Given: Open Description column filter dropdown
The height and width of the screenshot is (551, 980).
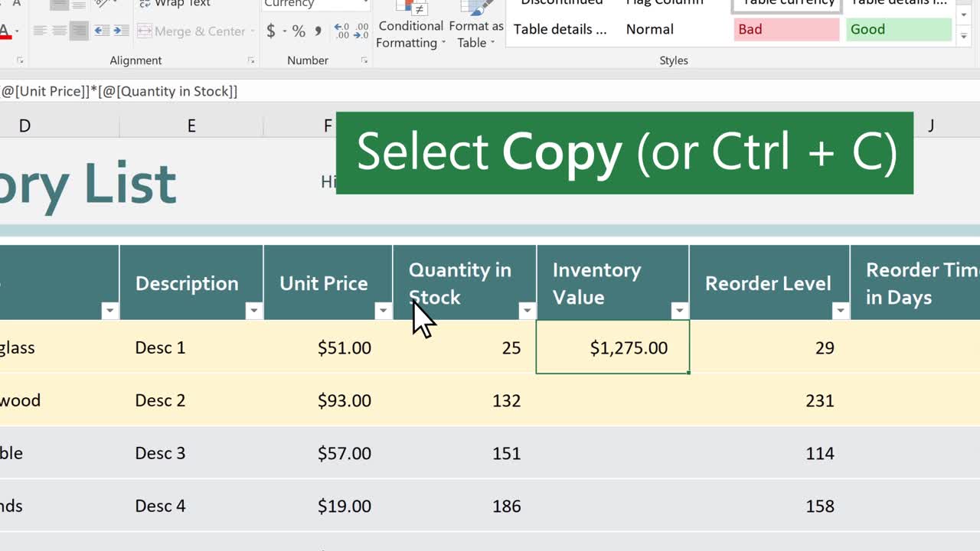Looking at the screenshot, I should pyautogui.click(x=253, y=310).
